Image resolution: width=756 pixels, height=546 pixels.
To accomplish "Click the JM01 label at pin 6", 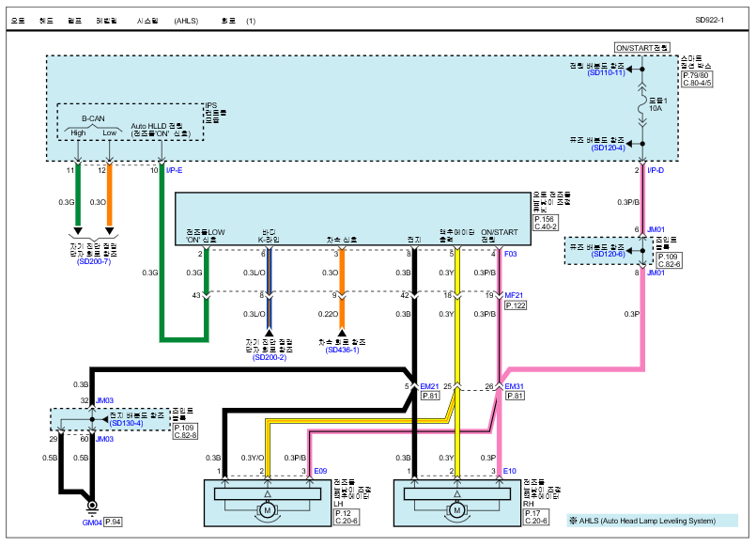I will point(656,229).
